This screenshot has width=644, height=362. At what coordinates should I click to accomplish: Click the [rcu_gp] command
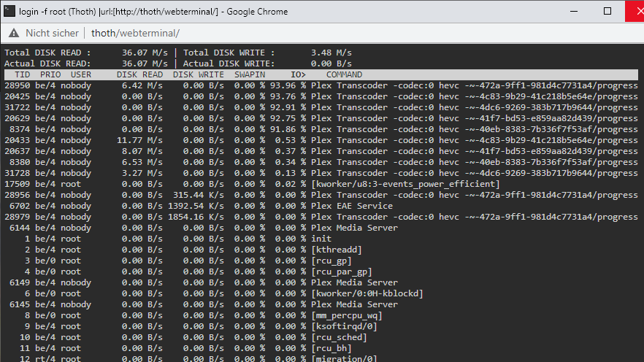click(331, 261)
